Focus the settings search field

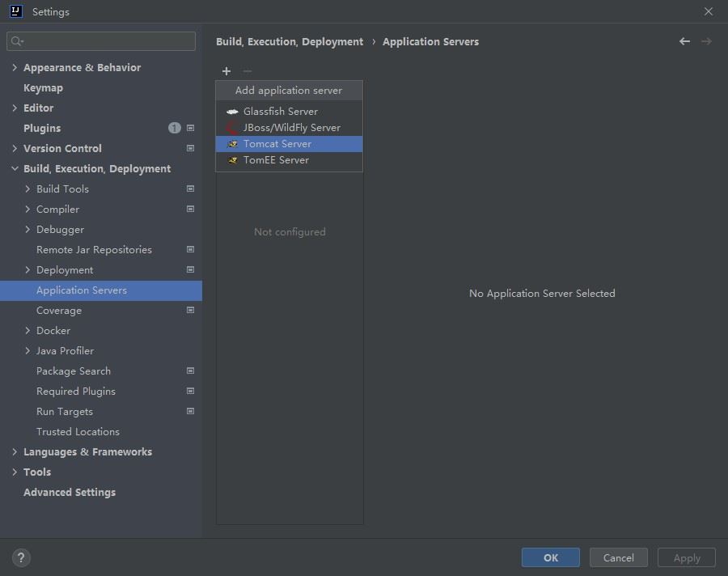tap(101, 40)
